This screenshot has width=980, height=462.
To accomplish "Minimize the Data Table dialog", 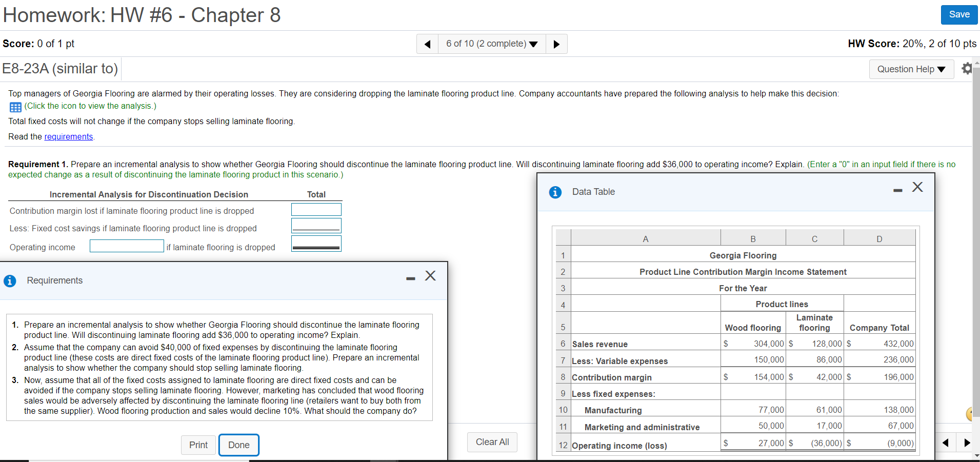I will tap(897, 190).
